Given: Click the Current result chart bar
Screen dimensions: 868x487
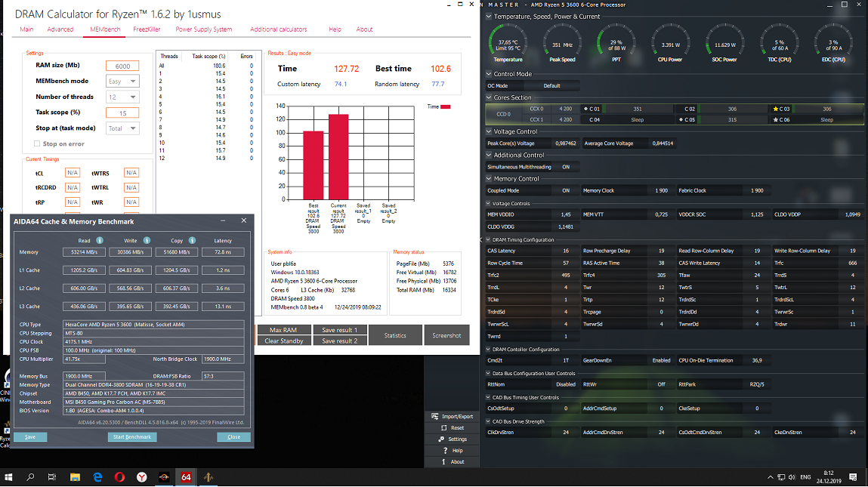Looking at the screenshot, I should 338,156.
